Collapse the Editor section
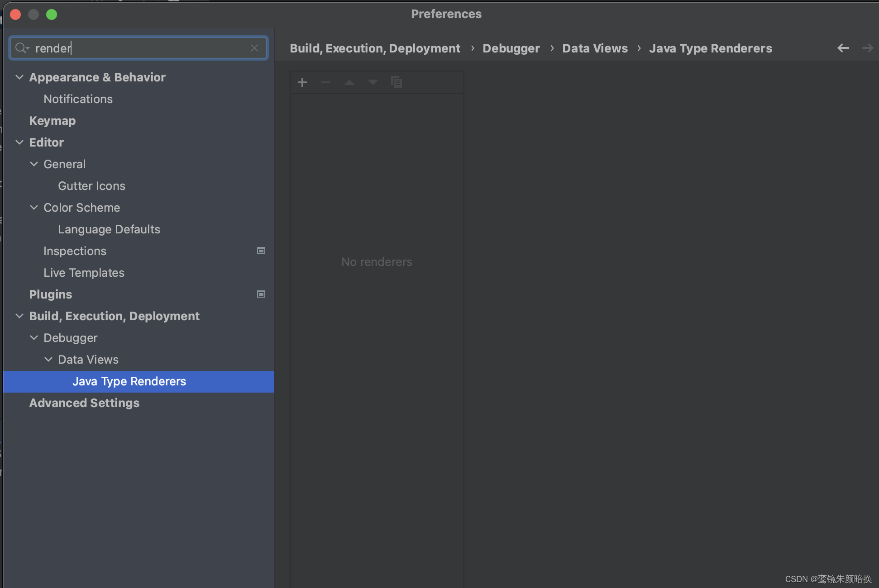This screenshot has height=588, width=879. coord(19,142)
